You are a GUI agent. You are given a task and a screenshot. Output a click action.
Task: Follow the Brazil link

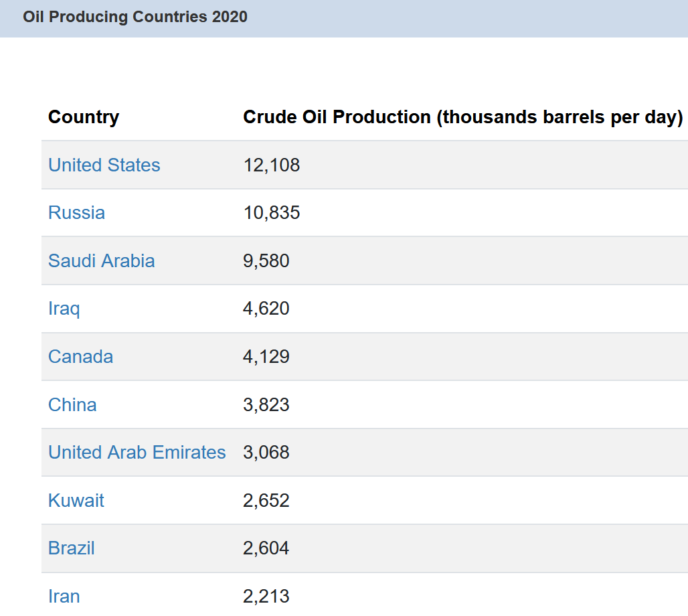point(72,548)
